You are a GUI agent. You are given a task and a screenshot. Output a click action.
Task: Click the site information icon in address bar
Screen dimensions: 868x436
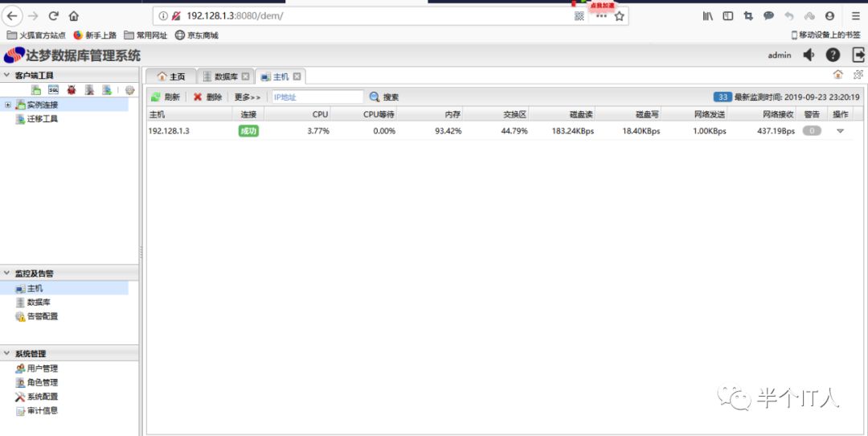coord(162,16)
